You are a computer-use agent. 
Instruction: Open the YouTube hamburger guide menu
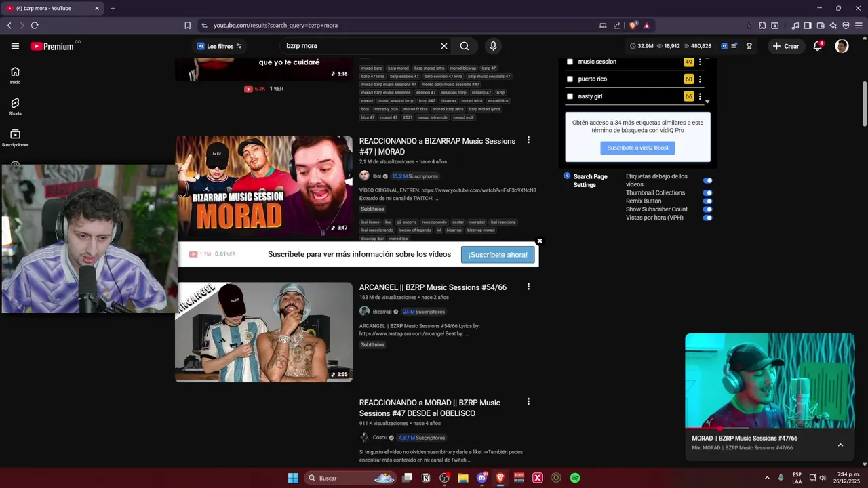point(15,46)
